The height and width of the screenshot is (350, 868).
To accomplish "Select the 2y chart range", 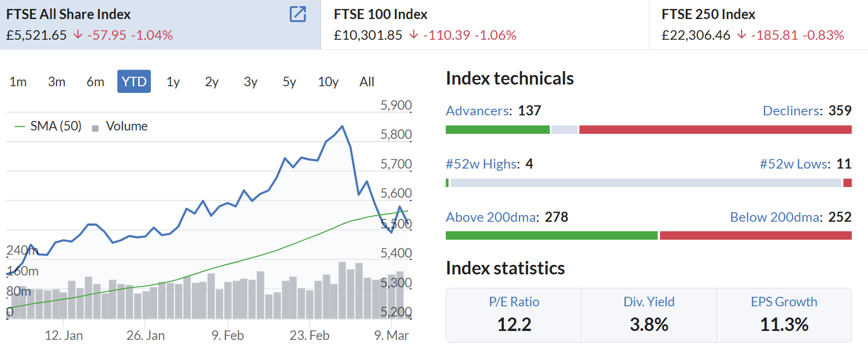I will click(211, 82).
